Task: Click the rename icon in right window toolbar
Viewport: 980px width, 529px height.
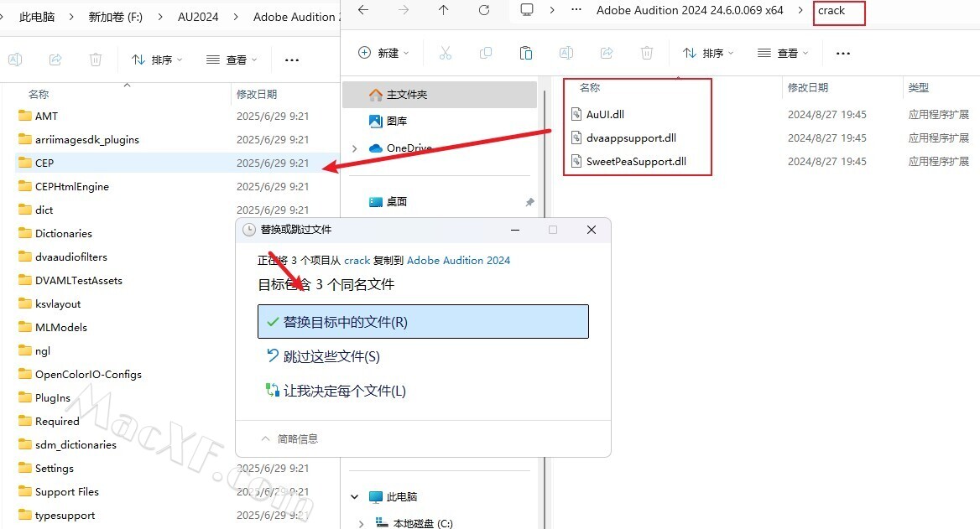Action: click(566, 53)
